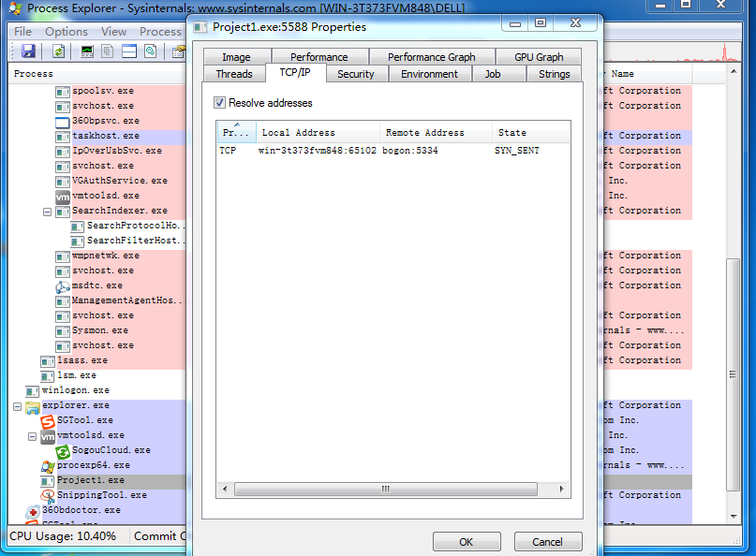Select 360bdoctor.exe red cross icon
The width and height of the screenshot is (756, 556).
click(32, 510)
